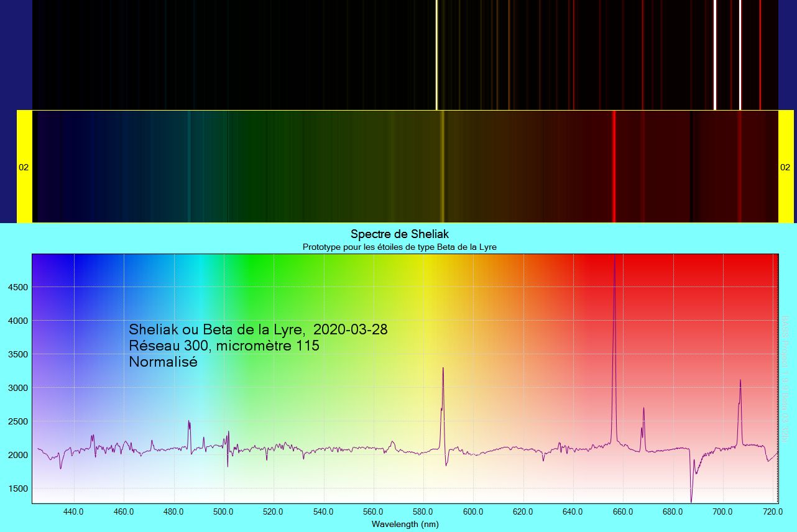Select the "Spectre de Sheliak" chart title
The height and width of the screenshot is (532, 797).
tap(399, 234)
